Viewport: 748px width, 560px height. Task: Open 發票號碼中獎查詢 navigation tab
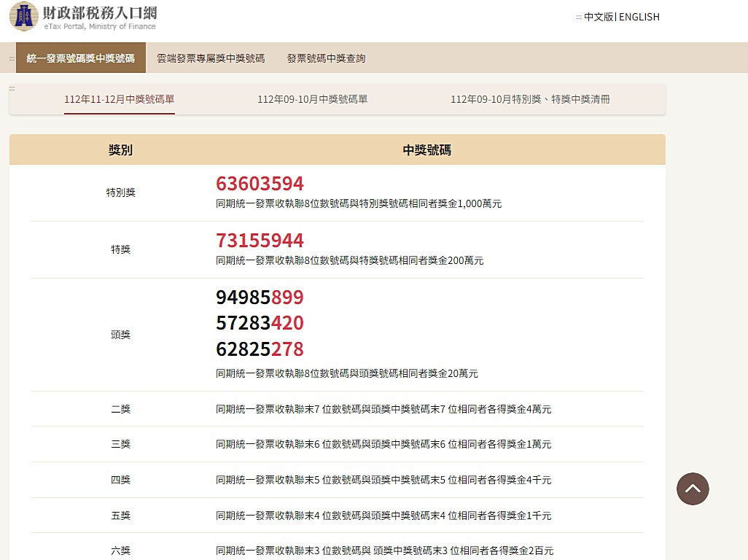coord(327,58)
